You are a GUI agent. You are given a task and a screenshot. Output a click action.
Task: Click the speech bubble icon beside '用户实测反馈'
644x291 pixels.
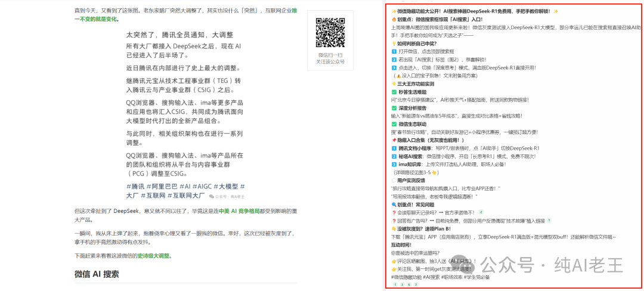(394, 180)
